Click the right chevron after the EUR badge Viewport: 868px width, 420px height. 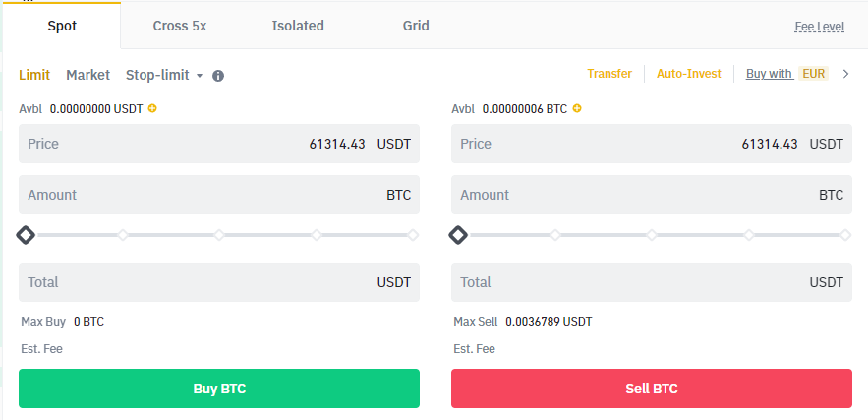click(x=845, y=74)
